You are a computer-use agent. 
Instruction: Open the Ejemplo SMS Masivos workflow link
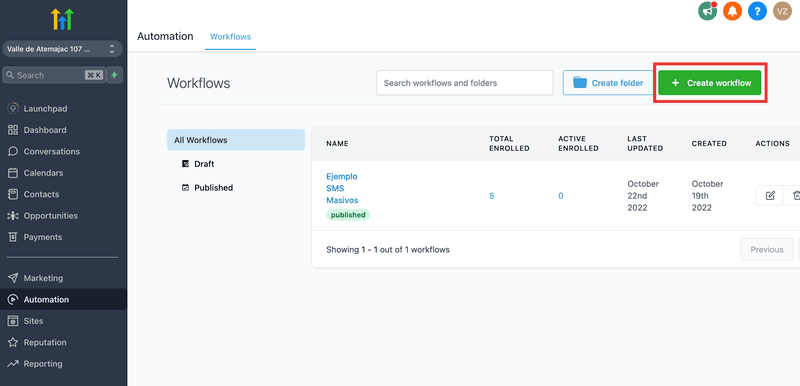point(343,188)
